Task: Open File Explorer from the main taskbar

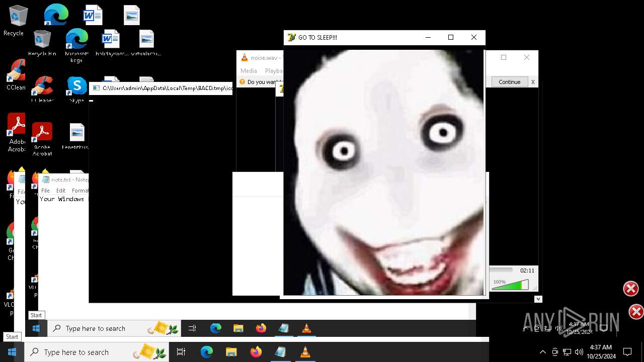Action: 231,352
